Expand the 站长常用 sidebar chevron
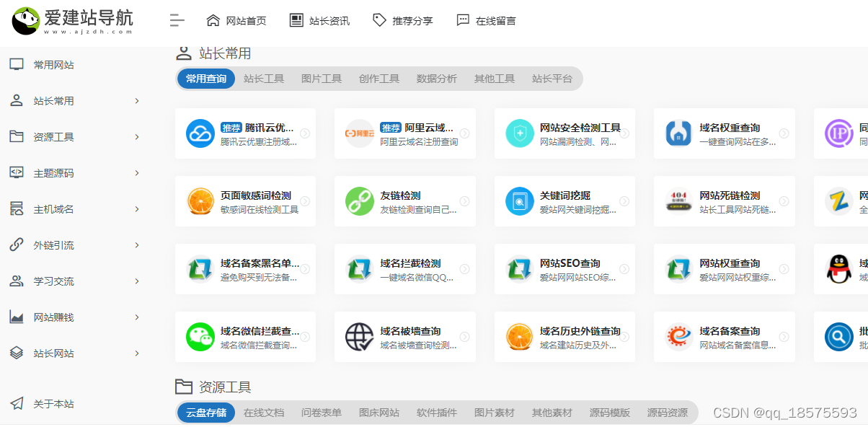 click(x=137, y=101)
